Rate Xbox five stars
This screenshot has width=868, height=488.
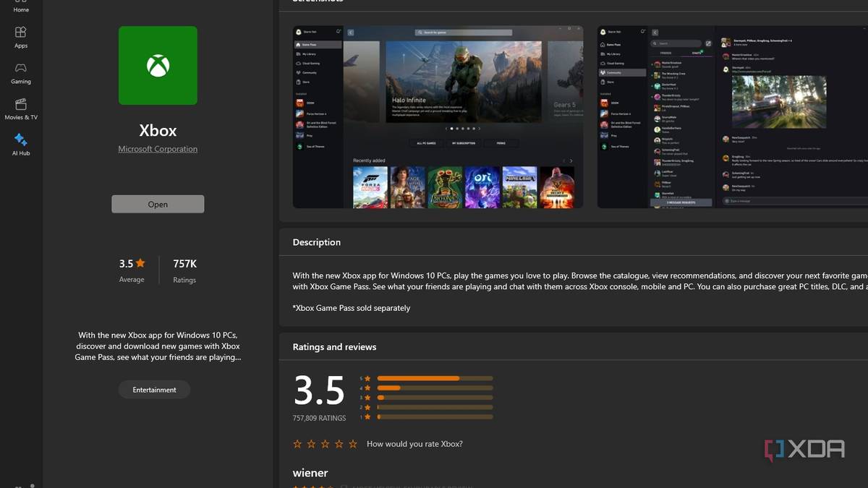353,444
